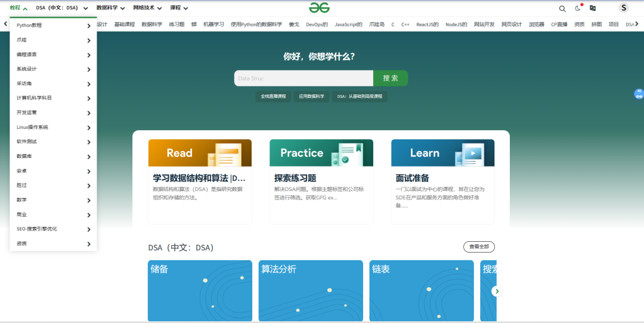This screenshot has width=644, height=323.
Task: Select 浏览器 in the topic bar
Action: 537,24
